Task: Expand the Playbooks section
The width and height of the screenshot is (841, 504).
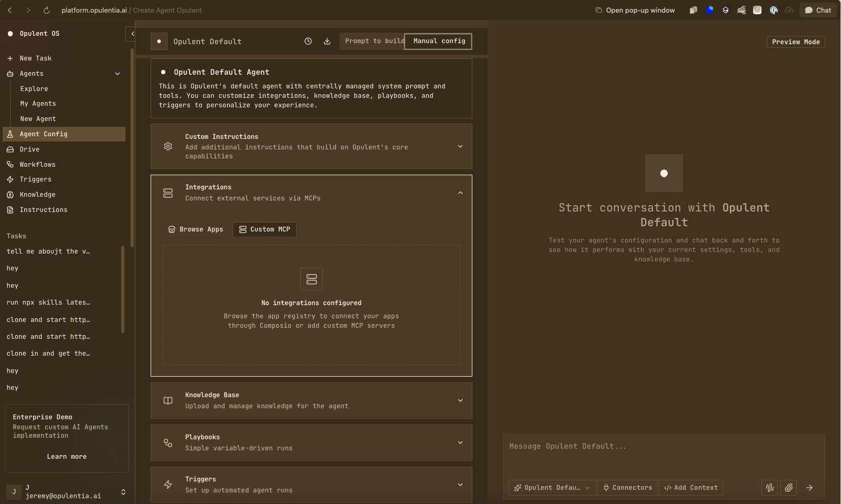Action: click(x=460, y=443)
